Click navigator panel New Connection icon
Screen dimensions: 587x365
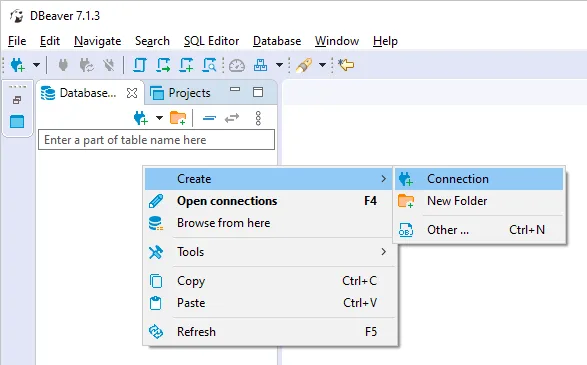141,118
